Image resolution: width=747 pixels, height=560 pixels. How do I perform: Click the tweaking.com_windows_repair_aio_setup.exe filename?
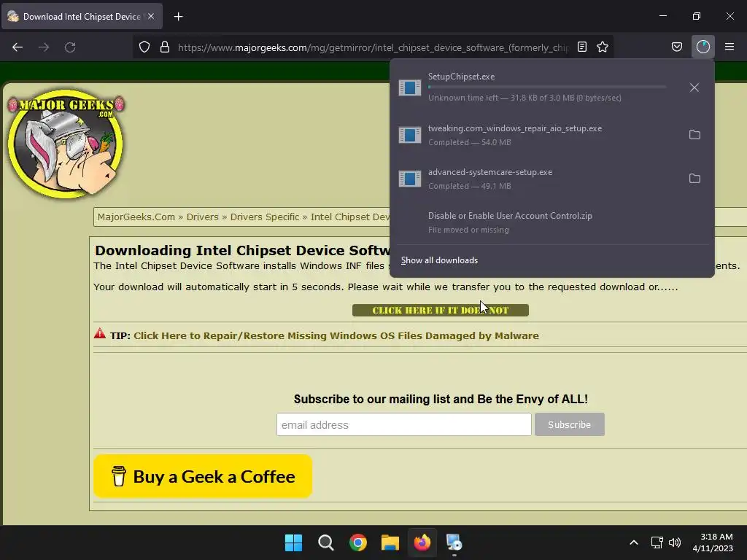515,128
